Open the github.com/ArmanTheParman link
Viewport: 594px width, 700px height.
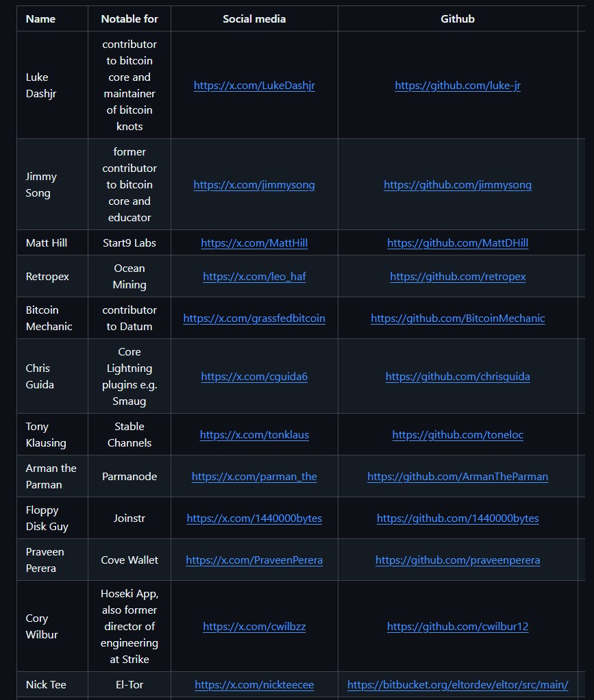tap(457, 477)
